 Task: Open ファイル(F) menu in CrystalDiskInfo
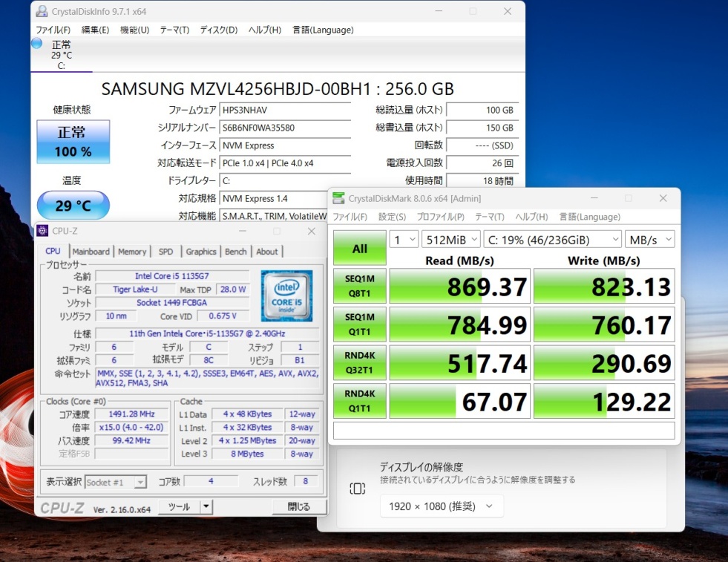pyautogui.click(x=53, y=30)
